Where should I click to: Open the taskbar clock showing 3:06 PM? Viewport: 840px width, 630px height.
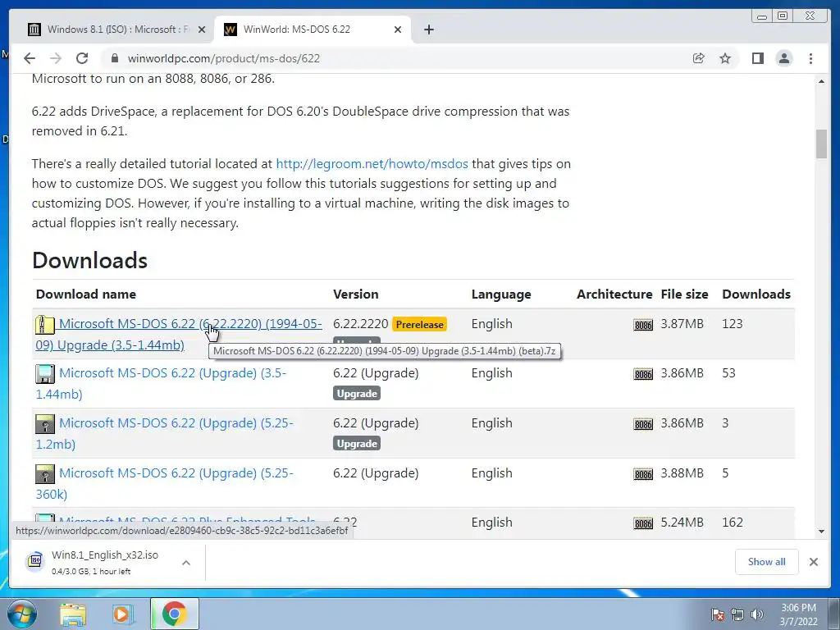[x=799, y=614]
